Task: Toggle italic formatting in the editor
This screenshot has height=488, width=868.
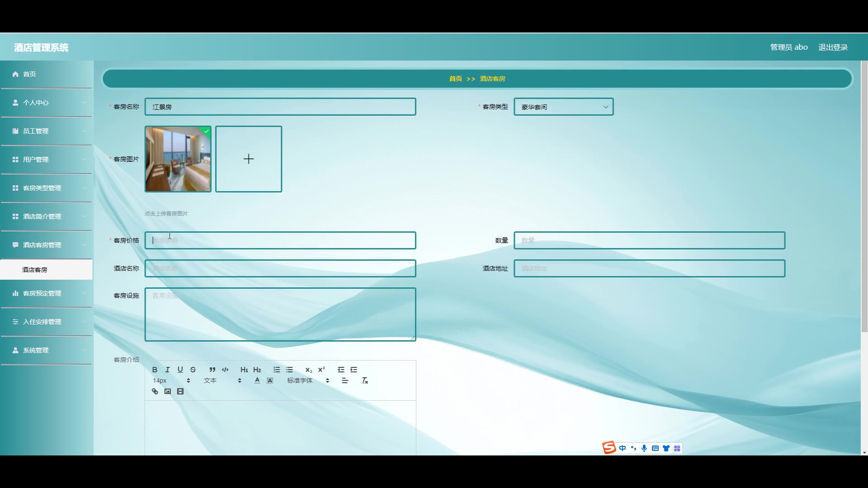Action: click(x=167, y=370)
